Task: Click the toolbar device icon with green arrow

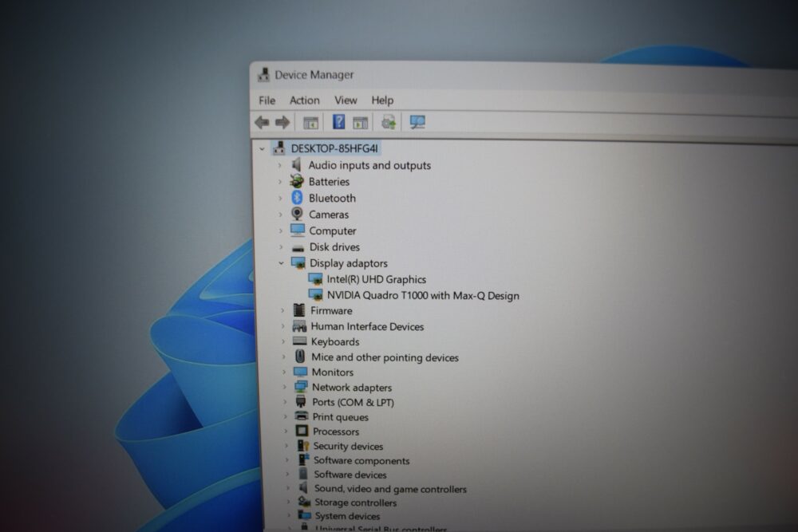Action: point(389,122)
